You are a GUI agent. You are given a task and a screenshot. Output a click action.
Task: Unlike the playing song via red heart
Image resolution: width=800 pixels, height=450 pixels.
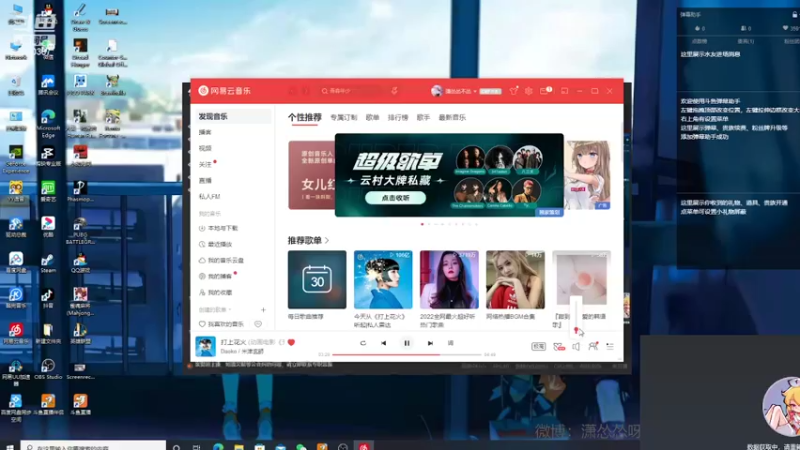291,342
